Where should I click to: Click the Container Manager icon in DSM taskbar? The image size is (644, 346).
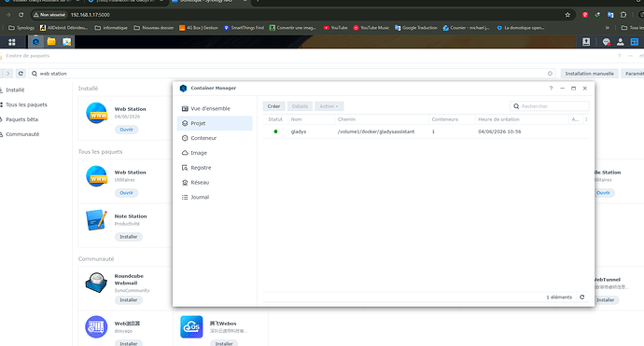tap(36, 41)
